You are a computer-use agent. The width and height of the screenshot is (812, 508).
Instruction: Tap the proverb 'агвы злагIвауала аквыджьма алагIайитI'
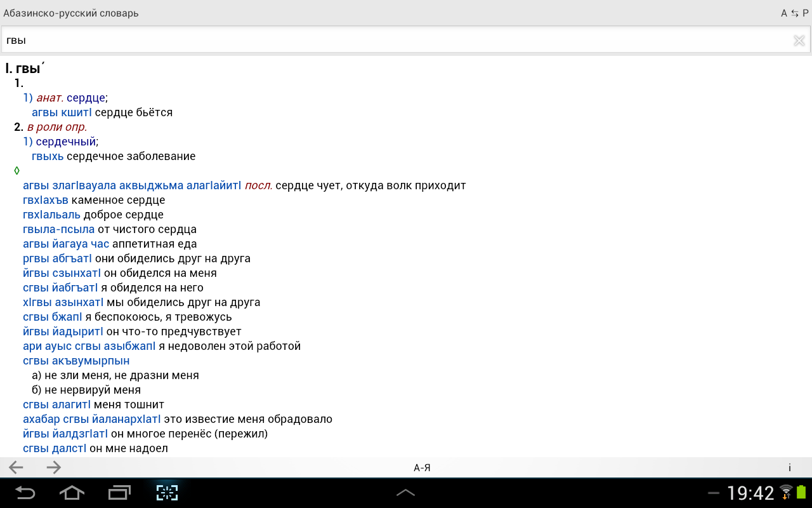132,185
